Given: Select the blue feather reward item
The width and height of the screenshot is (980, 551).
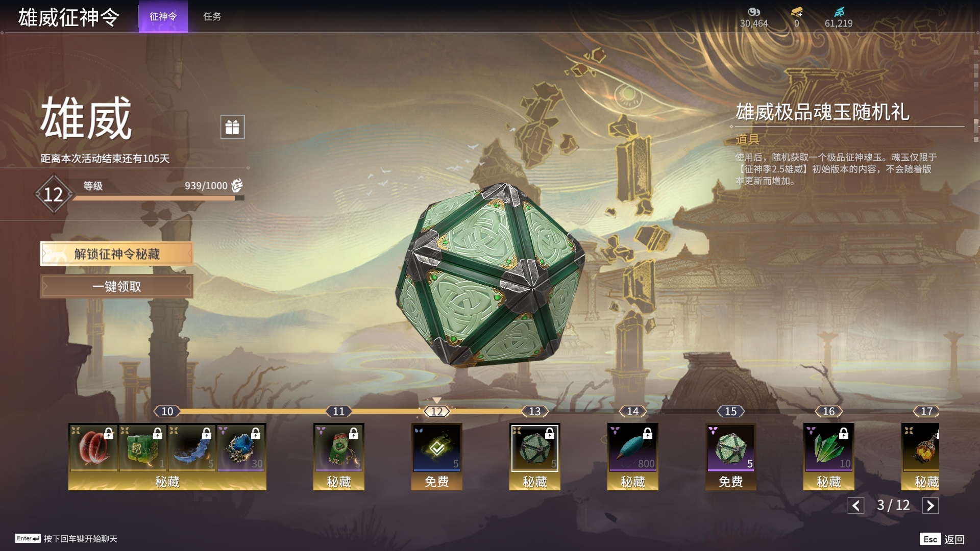Looking at the screenshot, I should coord(192,448).
